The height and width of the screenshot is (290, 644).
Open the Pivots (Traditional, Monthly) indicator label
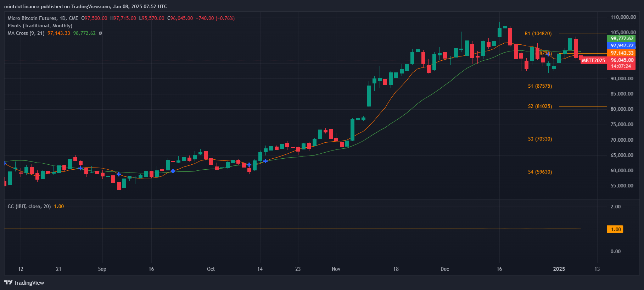pos(40,26)
